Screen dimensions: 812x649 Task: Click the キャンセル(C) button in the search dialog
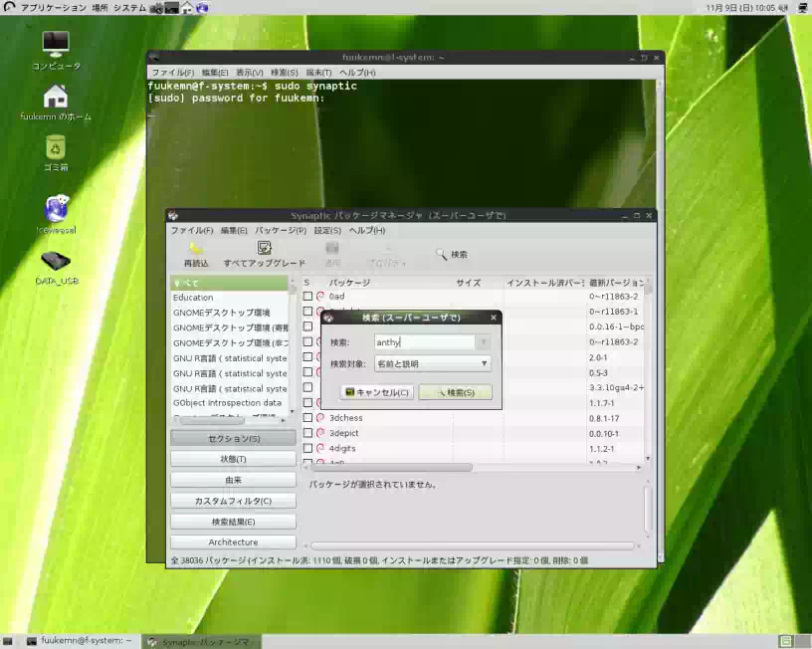tap(377, 392)
